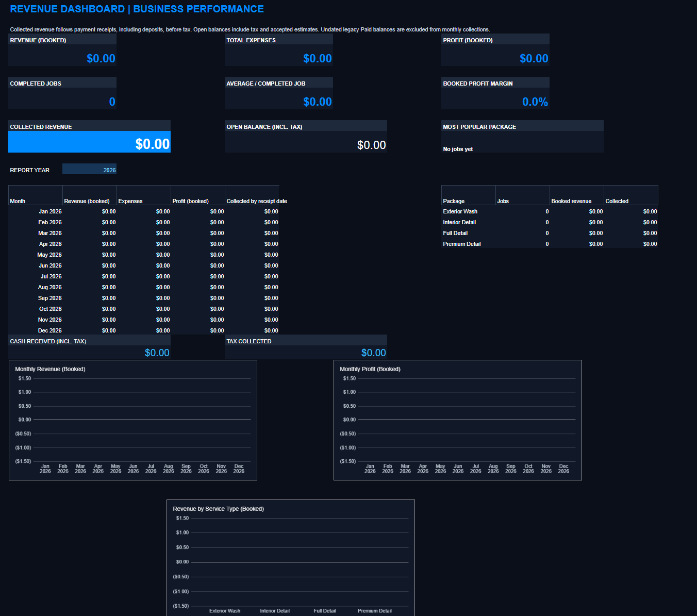This screenshot has height=616, width=697.
Task: Click the MOST POPULAR PACKAGE label
Action: point(479,127)
